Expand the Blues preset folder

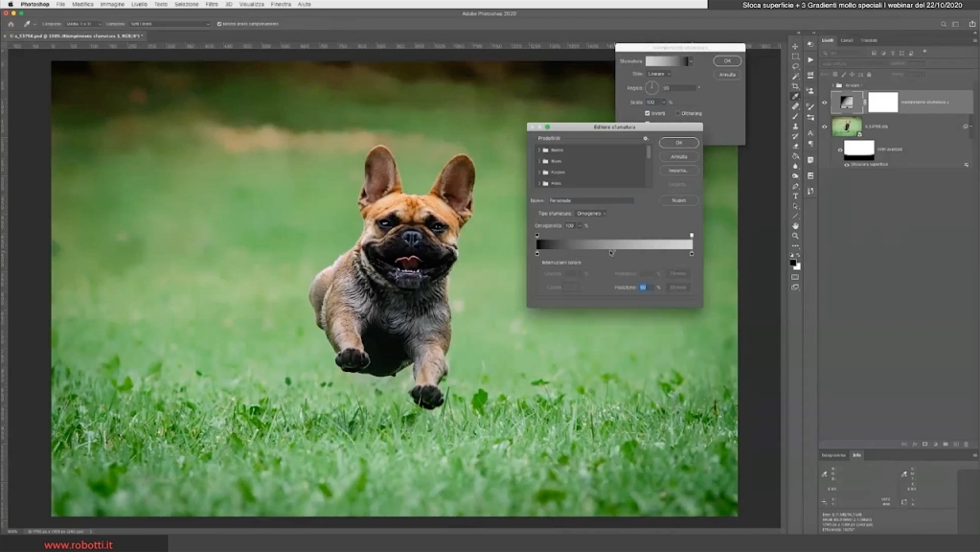click(537, 161)
